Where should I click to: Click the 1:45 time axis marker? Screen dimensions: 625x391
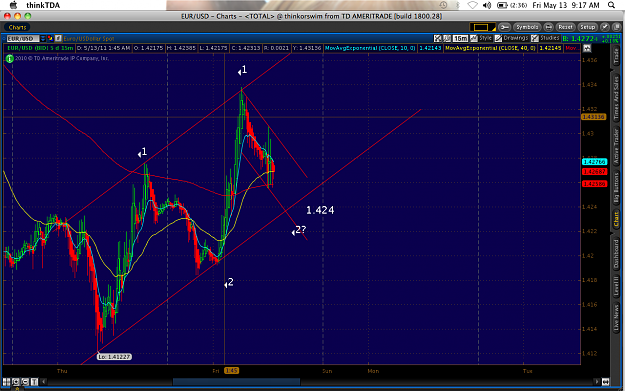click(231, 371)
